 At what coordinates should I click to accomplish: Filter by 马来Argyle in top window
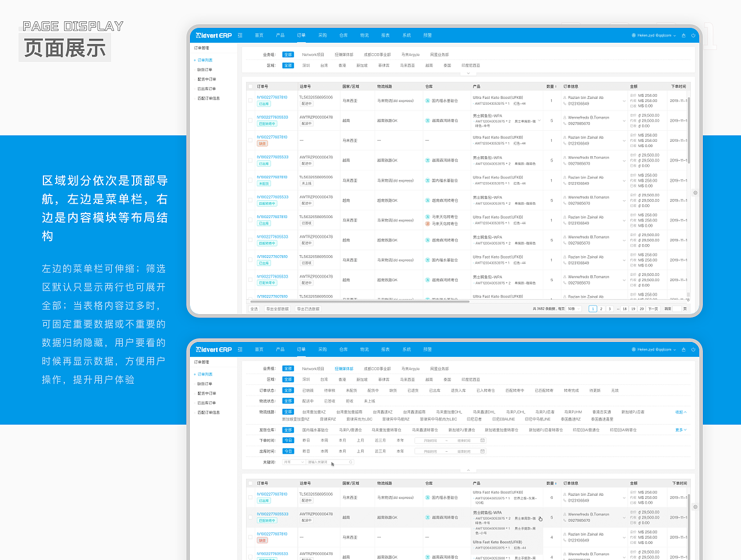tap(410, 54)
